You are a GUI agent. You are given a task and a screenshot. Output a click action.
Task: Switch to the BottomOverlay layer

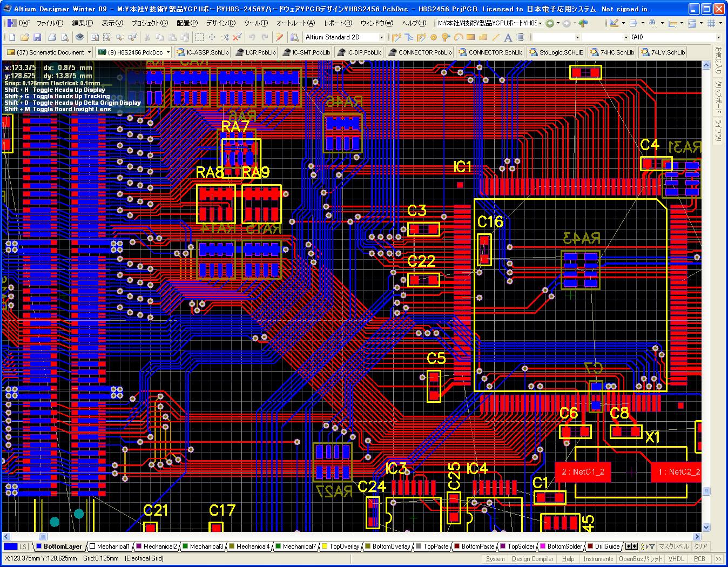[x=387, y=546]
